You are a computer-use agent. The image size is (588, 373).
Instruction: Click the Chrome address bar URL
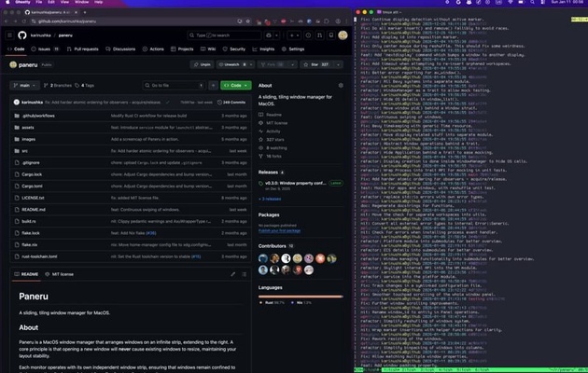[x=67, y=21]
